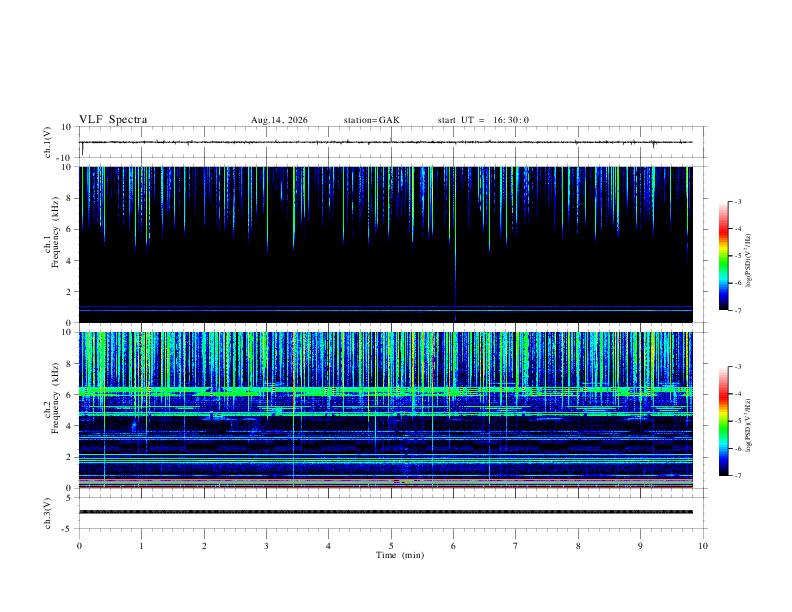The image size is (792, 612).
Task: Click the red band near 0 kHz in ch.2
Action: (x=385, y=487)
